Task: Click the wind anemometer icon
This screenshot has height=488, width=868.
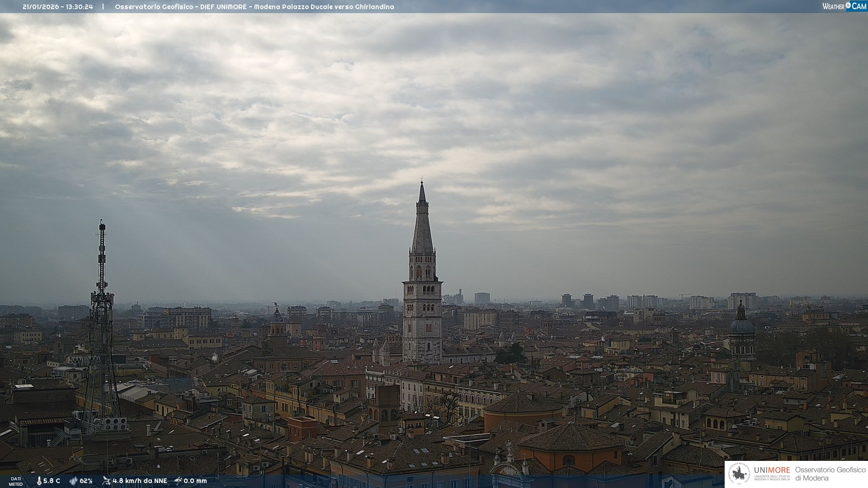Action: coord(106,481)
